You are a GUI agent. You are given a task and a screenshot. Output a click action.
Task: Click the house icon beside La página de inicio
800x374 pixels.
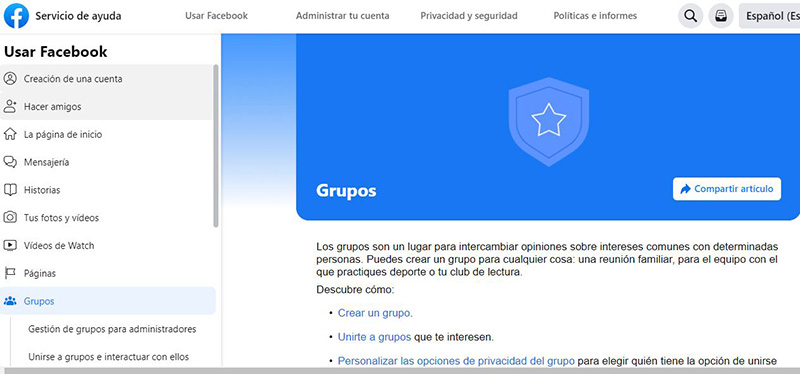[x=10, y=134]
